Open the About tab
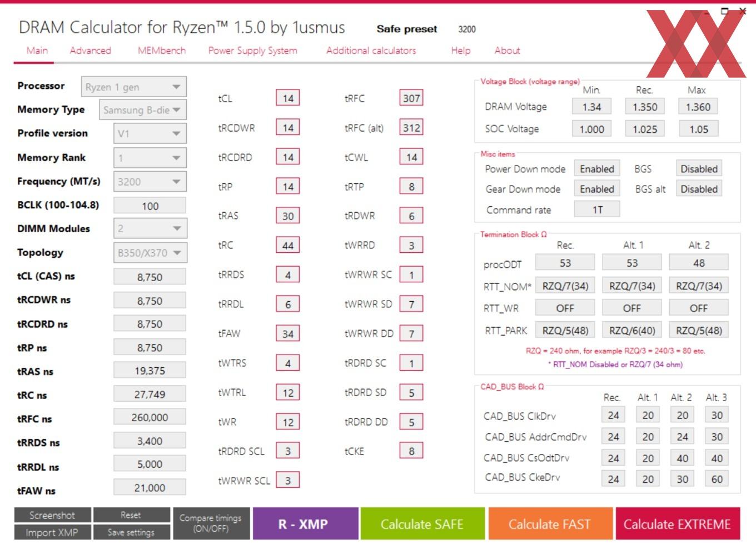The height and width of the screenshot is (554, 756). click(508, 51)
